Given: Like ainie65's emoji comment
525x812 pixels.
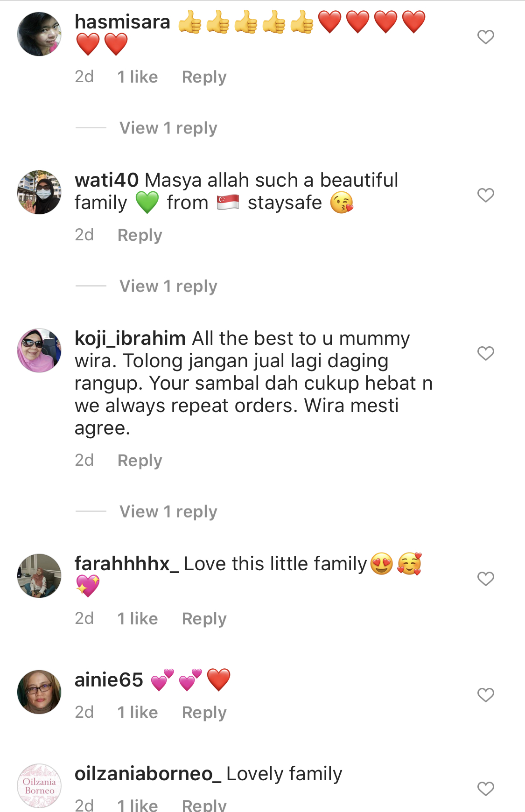Looking at the screenshot, I should (x=485, y=695).
